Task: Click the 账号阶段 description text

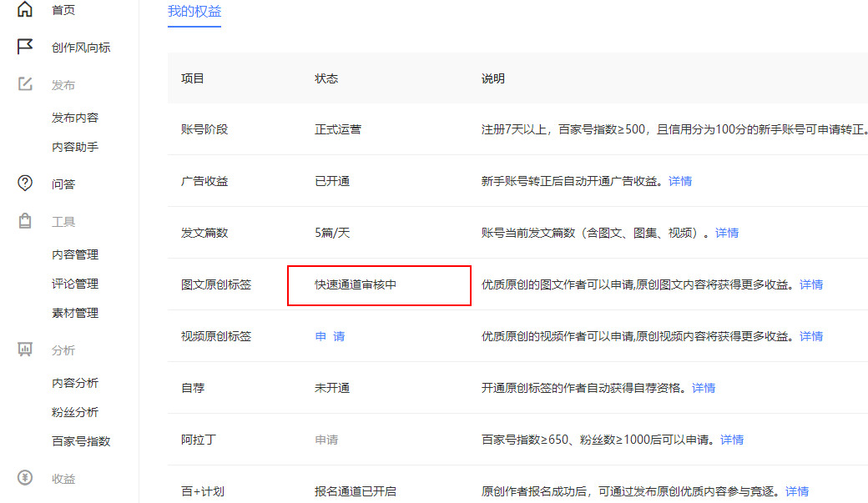Action: tap(674, 129)
